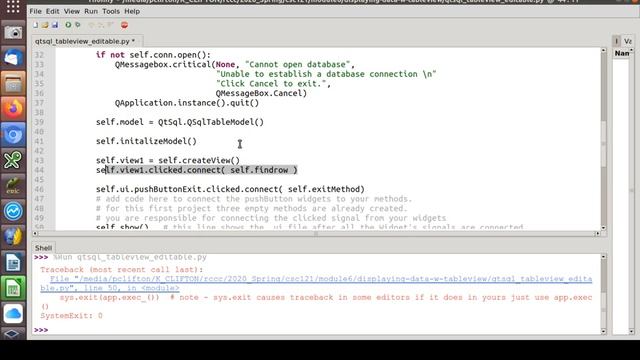Click QApplication.instance().quit() line
640x360 pixels.
point(187,103)
